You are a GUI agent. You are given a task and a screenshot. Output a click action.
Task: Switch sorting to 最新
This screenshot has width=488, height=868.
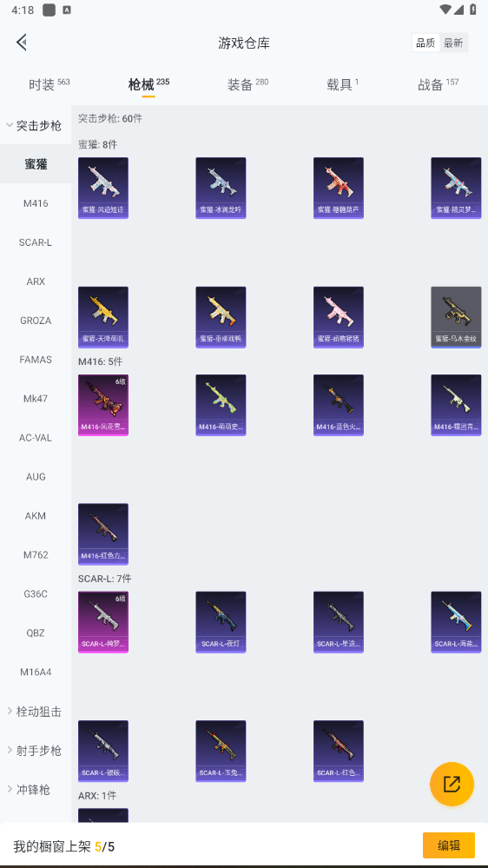[x=453, y=43]
